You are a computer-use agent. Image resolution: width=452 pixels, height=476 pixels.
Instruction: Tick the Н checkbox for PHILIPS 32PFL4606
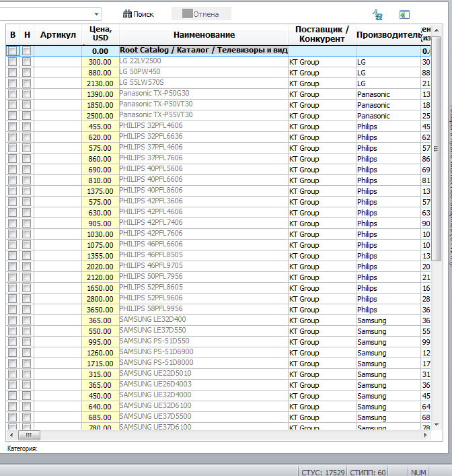[x=27, y=127]
